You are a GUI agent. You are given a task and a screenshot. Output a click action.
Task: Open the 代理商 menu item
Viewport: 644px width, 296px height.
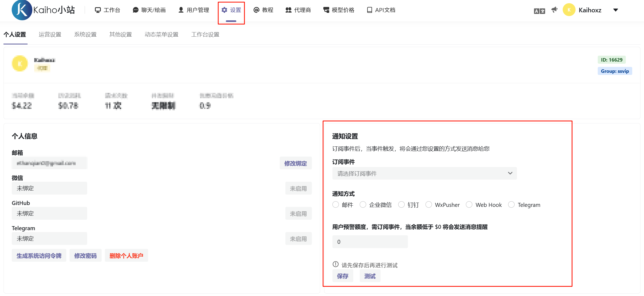(298, 10)
